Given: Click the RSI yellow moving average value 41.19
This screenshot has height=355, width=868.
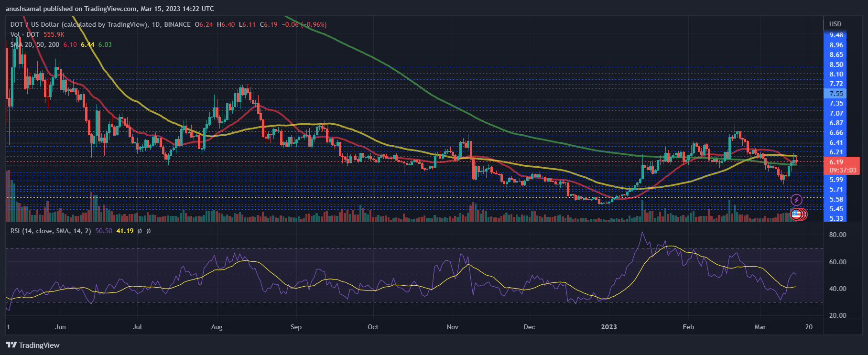Looking at the screenshot, I should 125,231.
